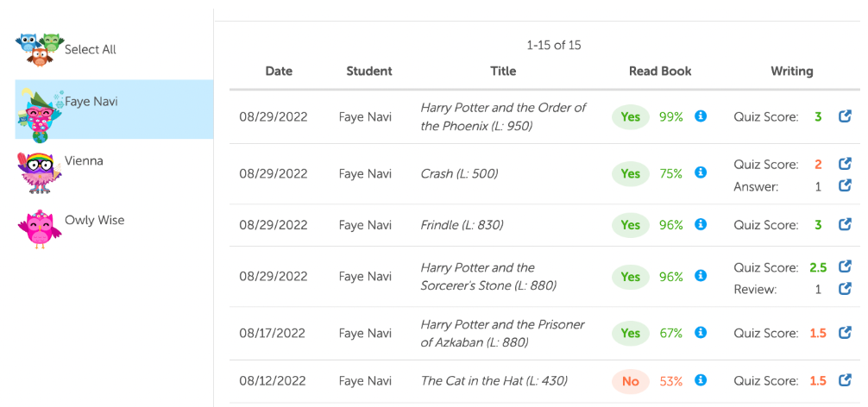Open Sorcerer's Stone review external link
The height and width of the screenshot is (407, 868).
846,289
